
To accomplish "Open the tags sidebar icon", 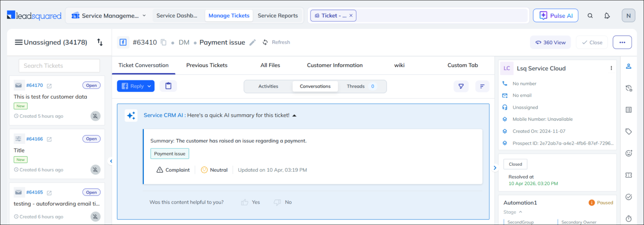I will pos(629,131).
